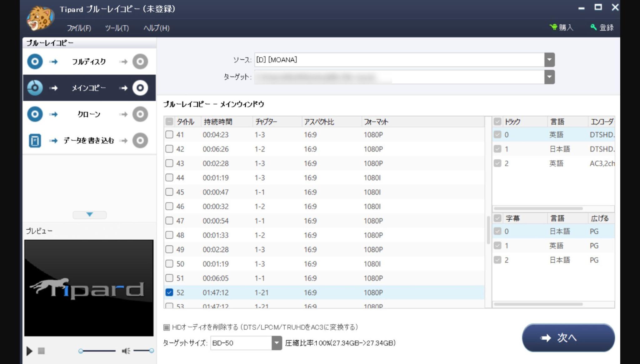Click the Full Disc target disc icon
This screenshot has width=640, height=364.
point(140,61)
